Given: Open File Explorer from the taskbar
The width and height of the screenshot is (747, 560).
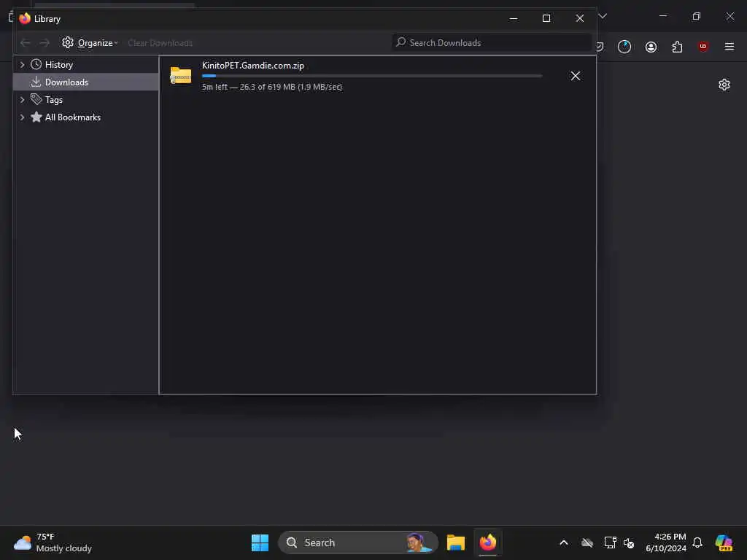Looking at the screenshot, I should pos(456,542).
